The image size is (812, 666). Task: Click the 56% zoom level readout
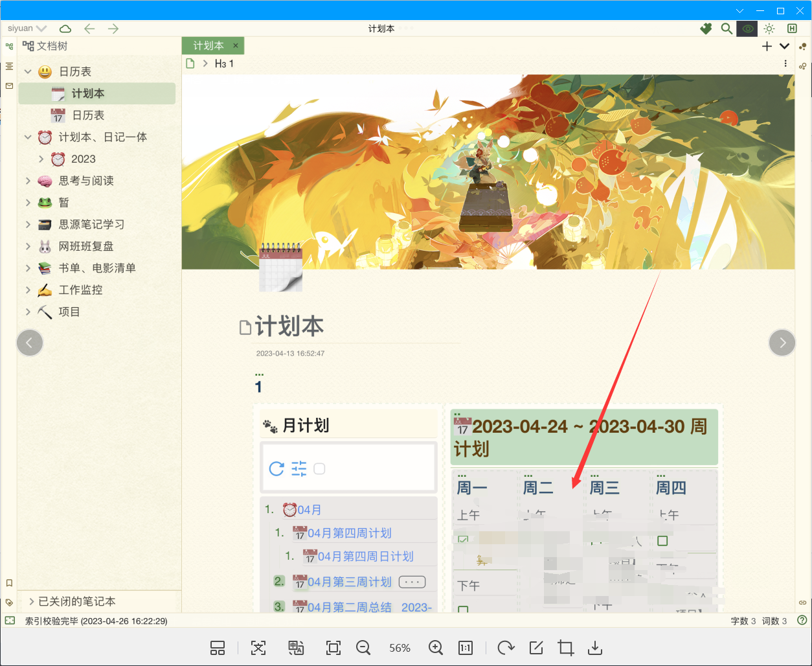400,648
